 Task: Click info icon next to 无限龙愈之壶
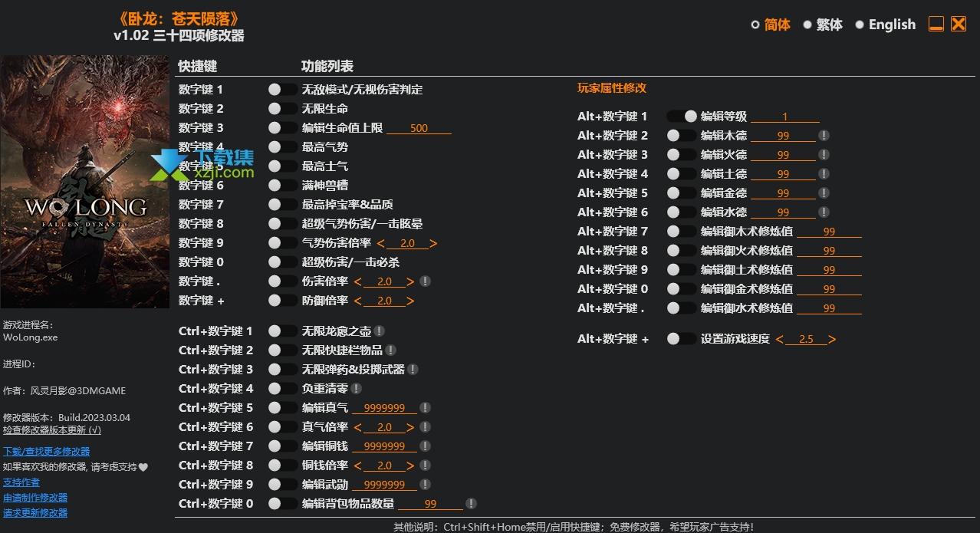point(379,331)
